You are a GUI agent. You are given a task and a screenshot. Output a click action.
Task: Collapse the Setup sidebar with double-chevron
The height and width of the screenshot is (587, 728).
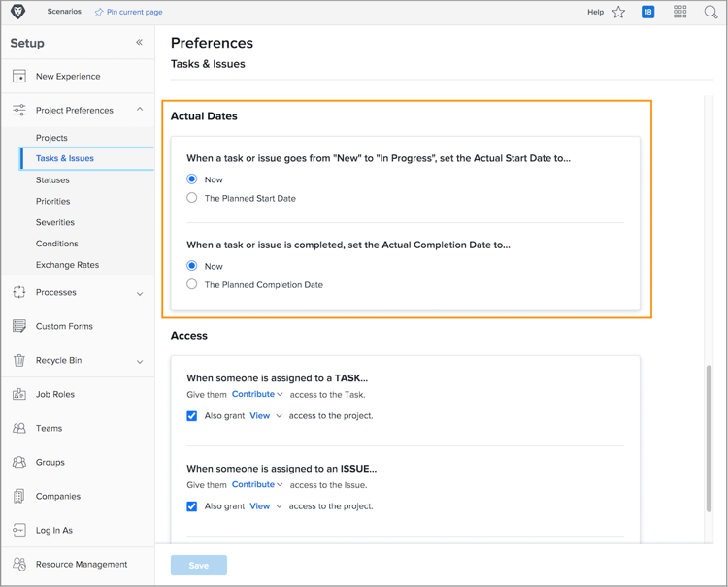pos(139,43)
